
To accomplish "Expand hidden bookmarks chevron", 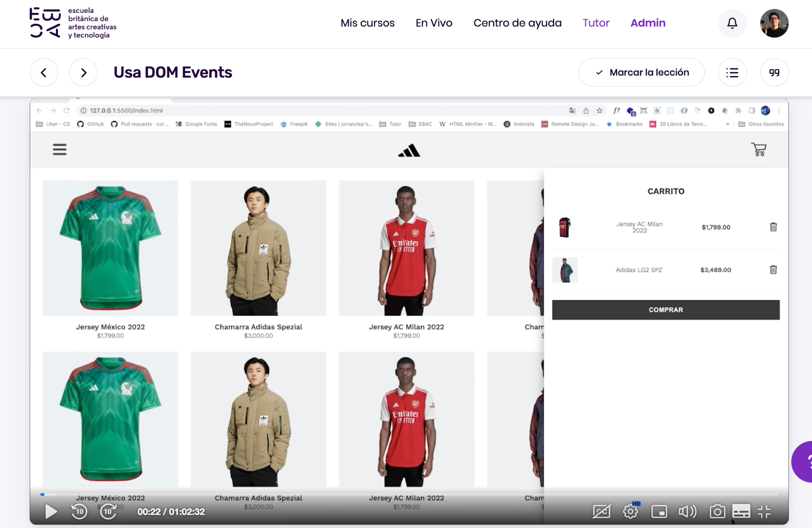I will [727, 124].
